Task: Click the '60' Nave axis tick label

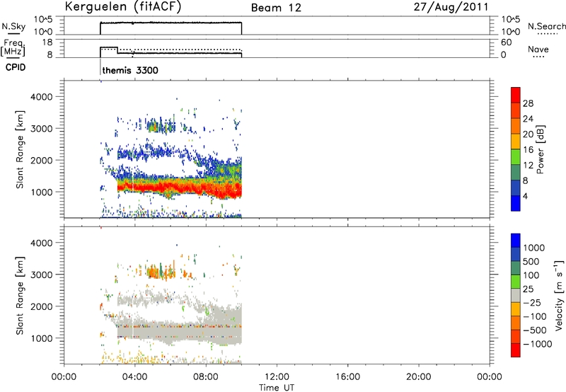Action: (x=506, y=42)
